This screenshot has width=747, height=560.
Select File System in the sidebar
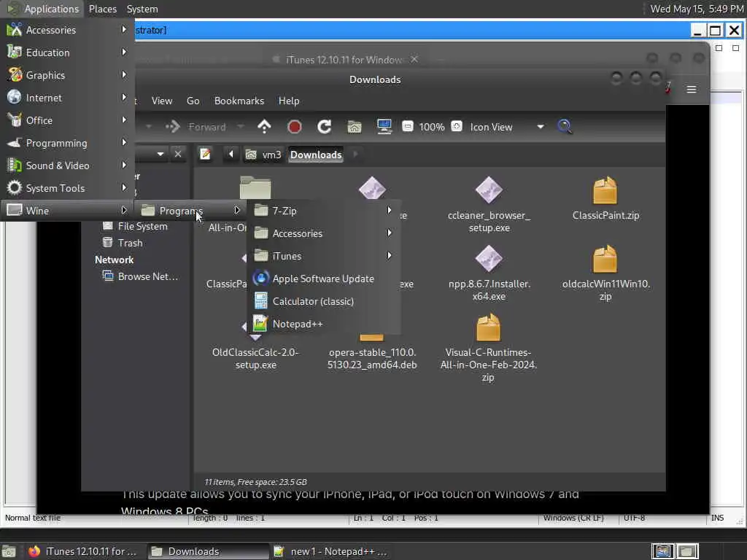pos(136,226)
